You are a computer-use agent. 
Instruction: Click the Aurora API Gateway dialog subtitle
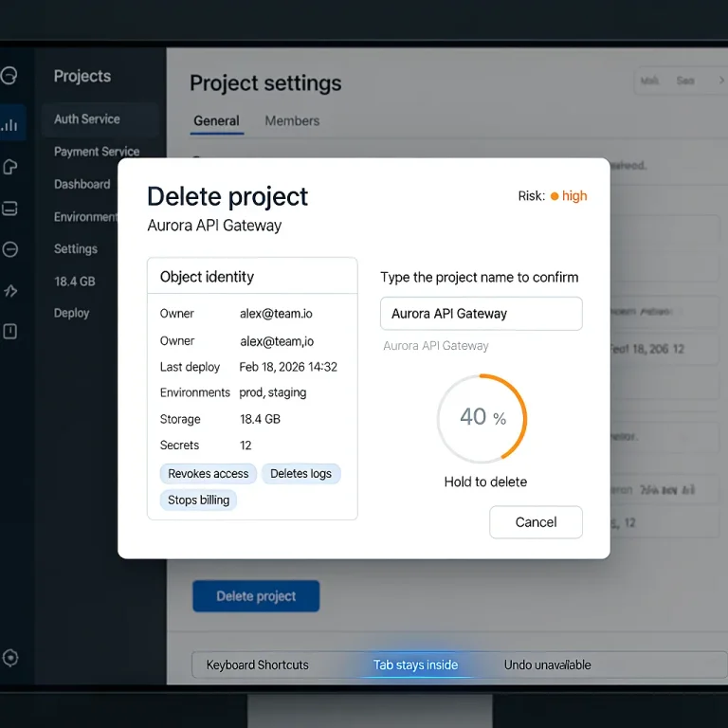click(x=214, y=226)
